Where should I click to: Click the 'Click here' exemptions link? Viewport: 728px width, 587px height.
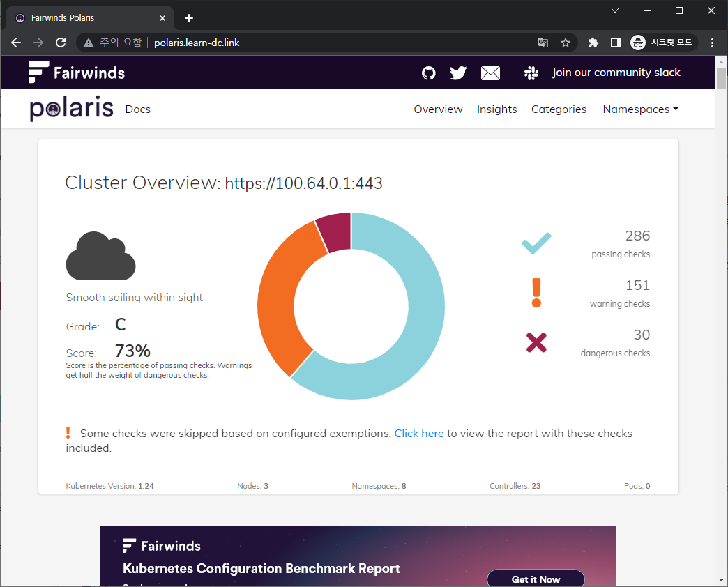[x=418, y=434]
